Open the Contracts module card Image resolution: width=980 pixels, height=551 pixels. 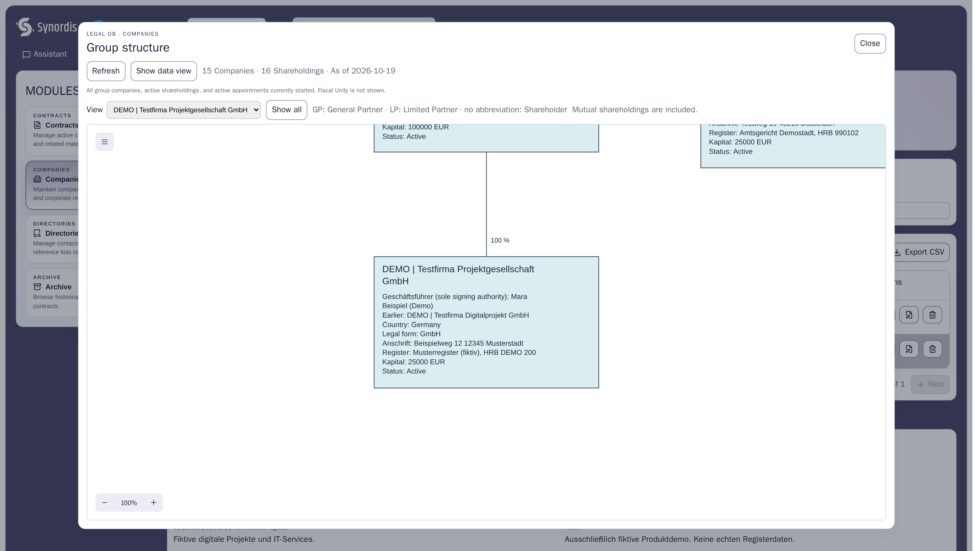[52, 131]
